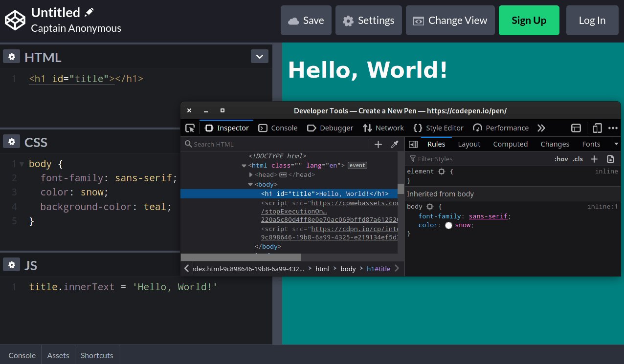Screen dimensions: 624x364
Task: Toggle pseudo-class panel with :hov
Action: click(561, 159)
